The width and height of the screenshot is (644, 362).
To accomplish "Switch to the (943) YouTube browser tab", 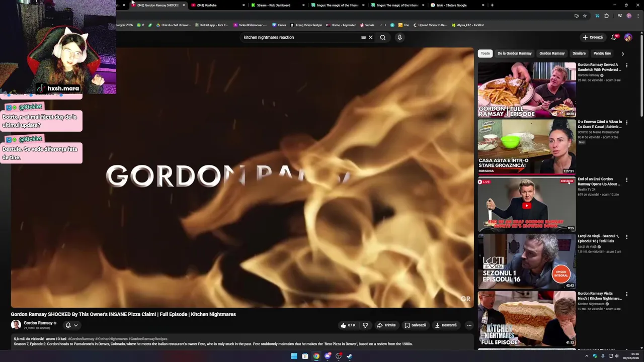I will click(218, 5).
